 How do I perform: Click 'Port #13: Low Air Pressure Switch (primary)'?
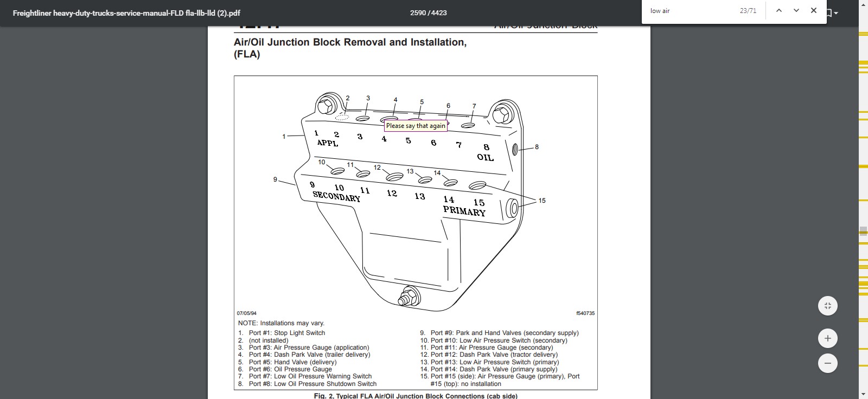coord(494,362)
